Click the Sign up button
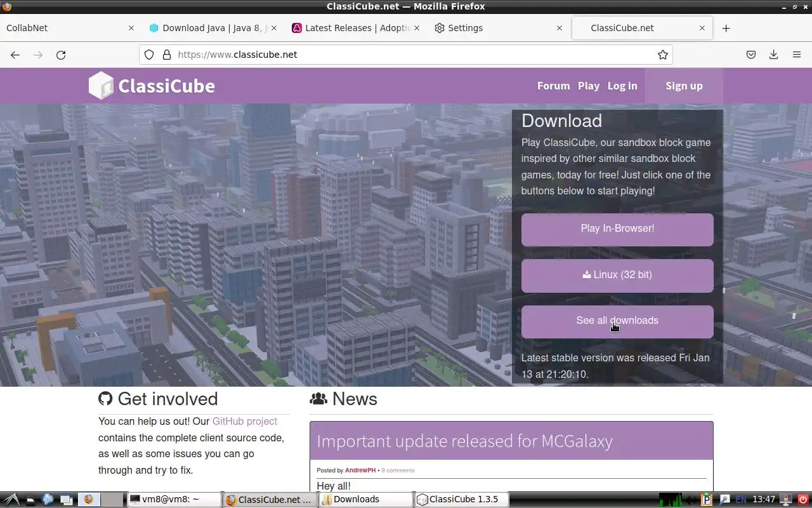Viewport: 812px width, 508px height. (x=684, y=86)
